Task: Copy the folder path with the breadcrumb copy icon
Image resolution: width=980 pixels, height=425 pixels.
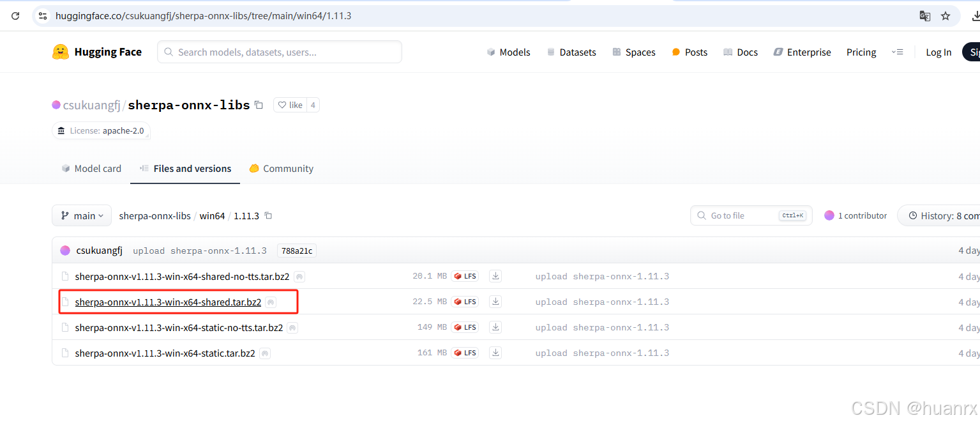Action: tap(269, 216)
